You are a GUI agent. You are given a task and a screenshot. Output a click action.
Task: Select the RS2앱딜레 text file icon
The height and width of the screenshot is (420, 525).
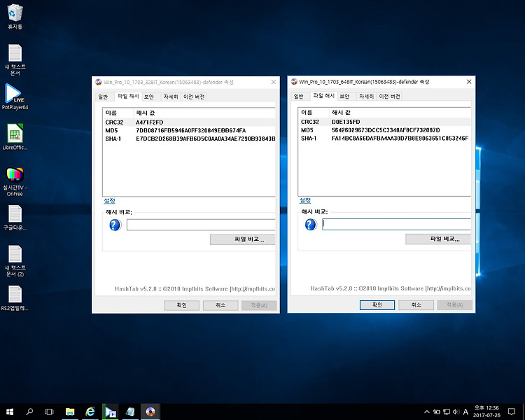click(x=15, y=298)
